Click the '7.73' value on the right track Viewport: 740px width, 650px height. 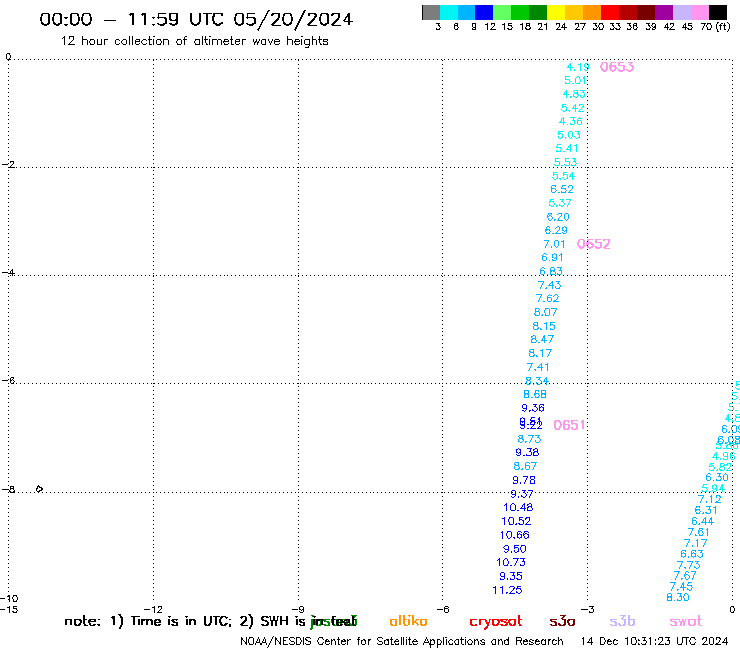point(689,565)
